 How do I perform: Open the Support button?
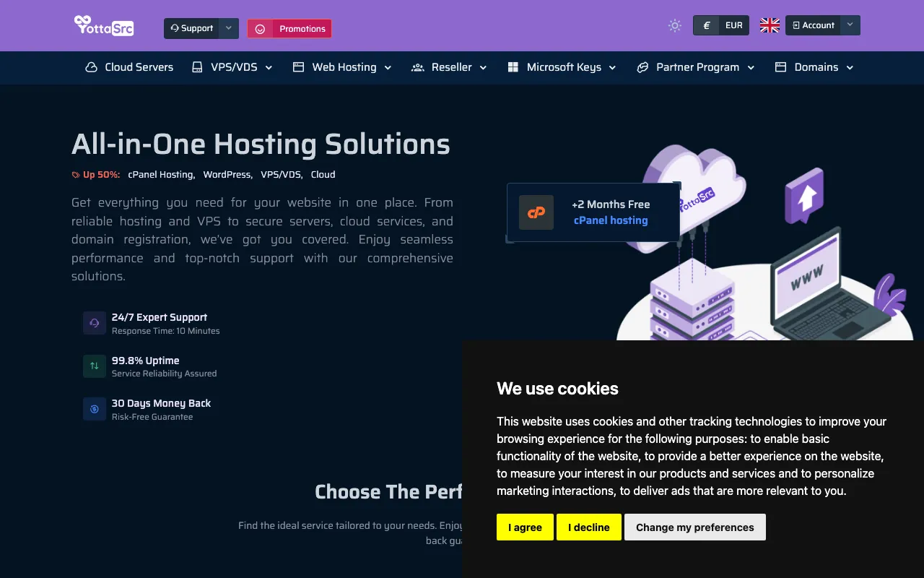pos(191,29)
